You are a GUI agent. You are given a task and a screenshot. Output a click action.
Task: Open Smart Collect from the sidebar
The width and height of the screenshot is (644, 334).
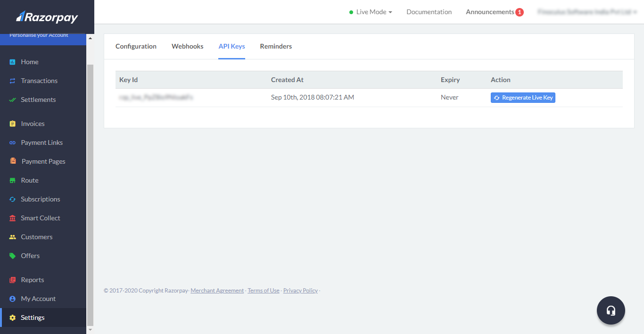41,218
